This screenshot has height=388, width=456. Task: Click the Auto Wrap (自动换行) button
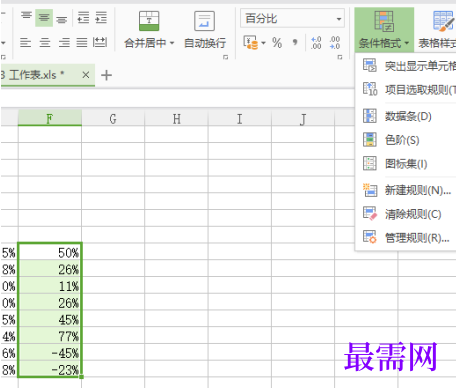pyautogui.click(x=205, y=30)
